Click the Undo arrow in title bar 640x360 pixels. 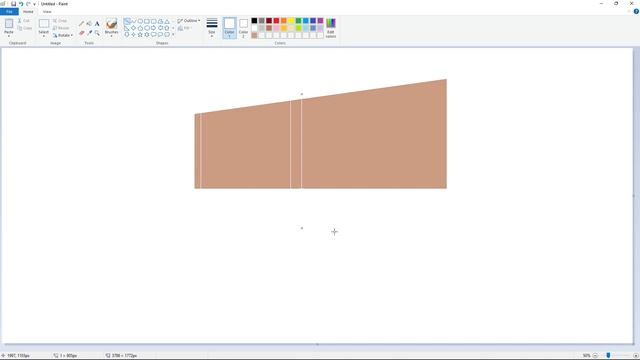21,4
